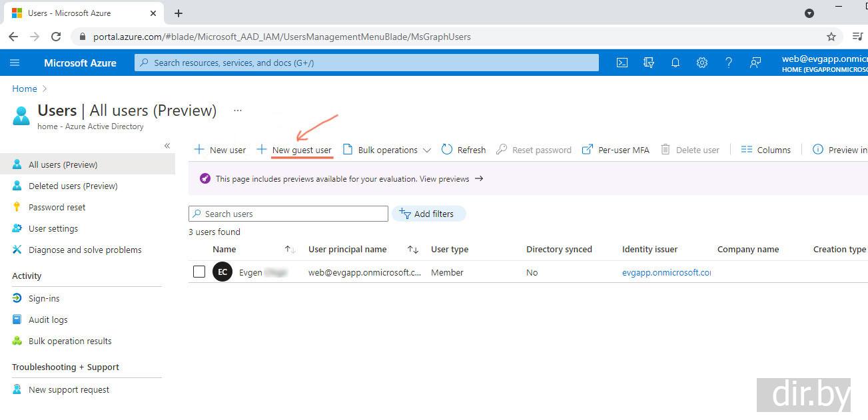The width and height of the screenshot is (868, 420).
Task: Click the Refresh icon in toolbar
Action: click(447, 150)
